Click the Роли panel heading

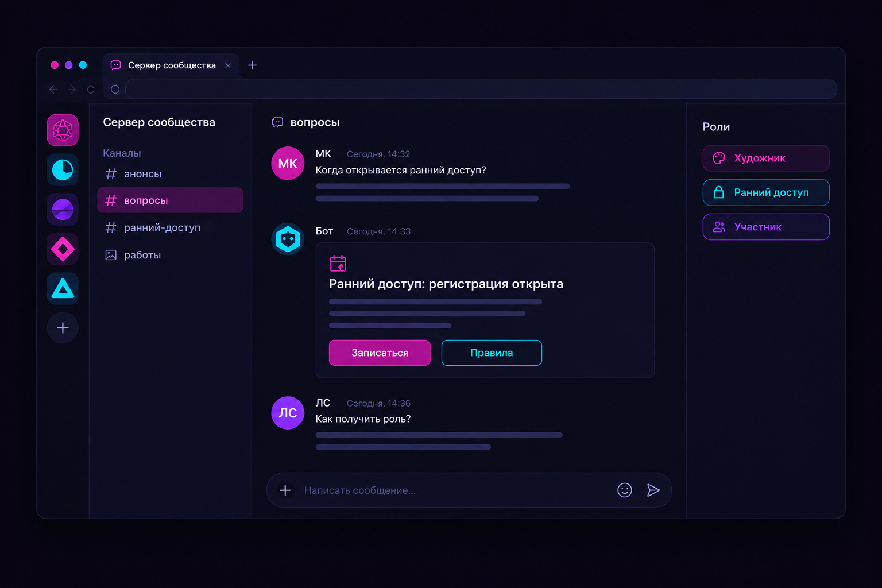click(716, 127)
